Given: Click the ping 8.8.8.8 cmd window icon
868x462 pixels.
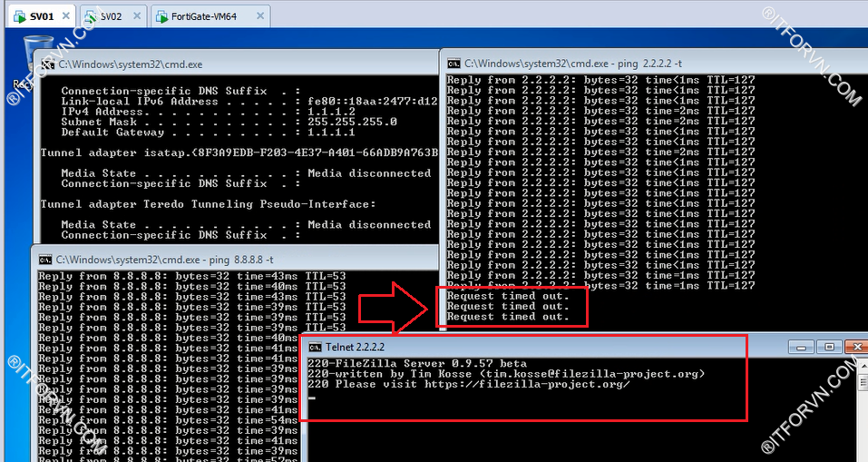Looking at the screenshot, I should (45, 259).
